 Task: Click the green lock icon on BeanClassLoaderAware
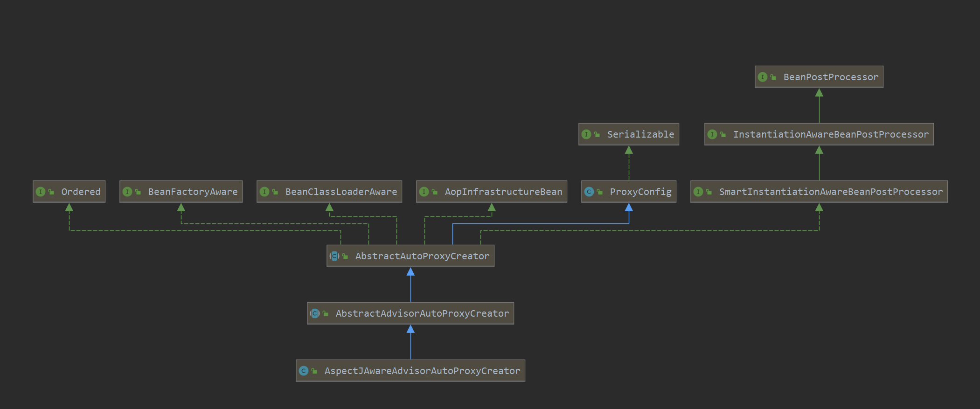275,192
